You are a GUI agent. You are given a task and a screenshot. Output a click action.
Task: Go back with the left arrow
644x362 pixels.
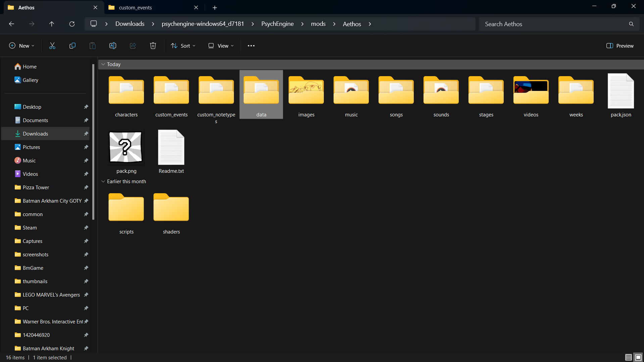[11, 24]
